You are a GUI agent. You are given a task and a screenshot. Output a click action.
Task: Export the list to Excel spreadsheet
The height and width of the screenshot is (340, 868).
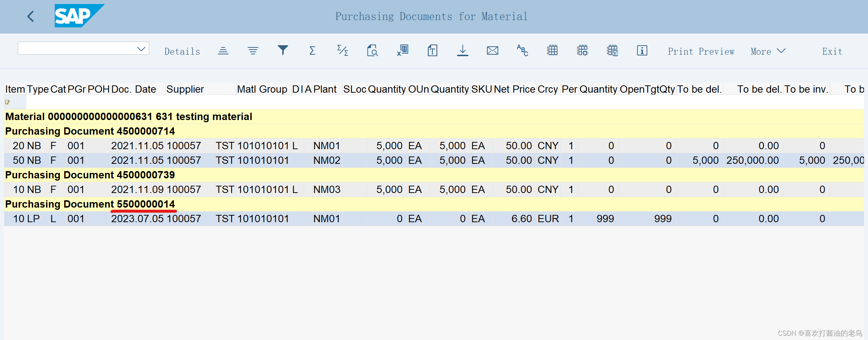pyautogui.click(x=402, y=51)
